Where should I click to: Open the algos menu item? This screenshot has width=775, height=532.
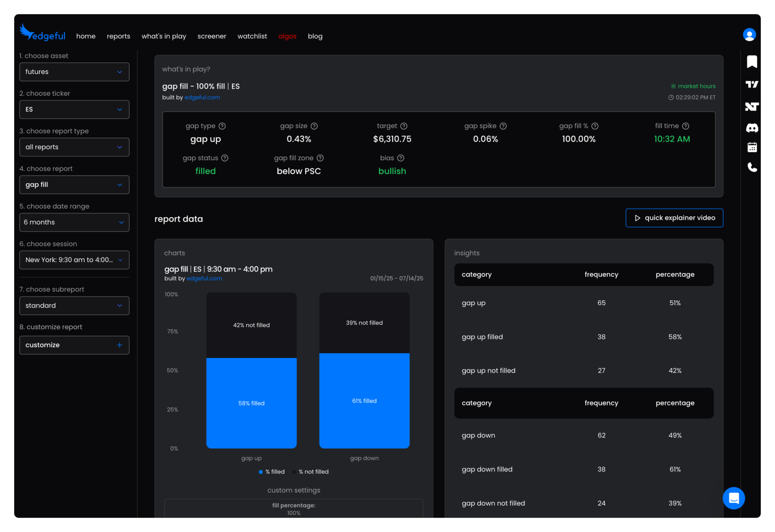point(287,36)
